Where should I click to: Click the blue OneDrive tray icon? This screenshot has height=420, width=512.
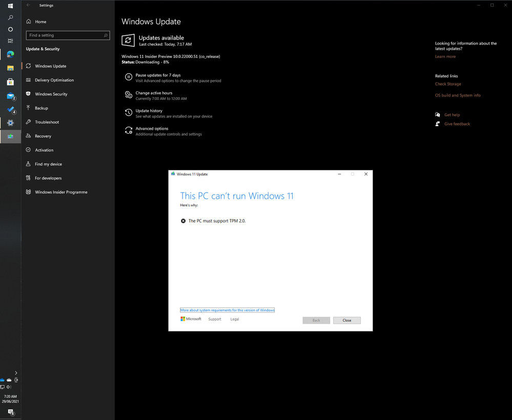(x=2, y=380)
